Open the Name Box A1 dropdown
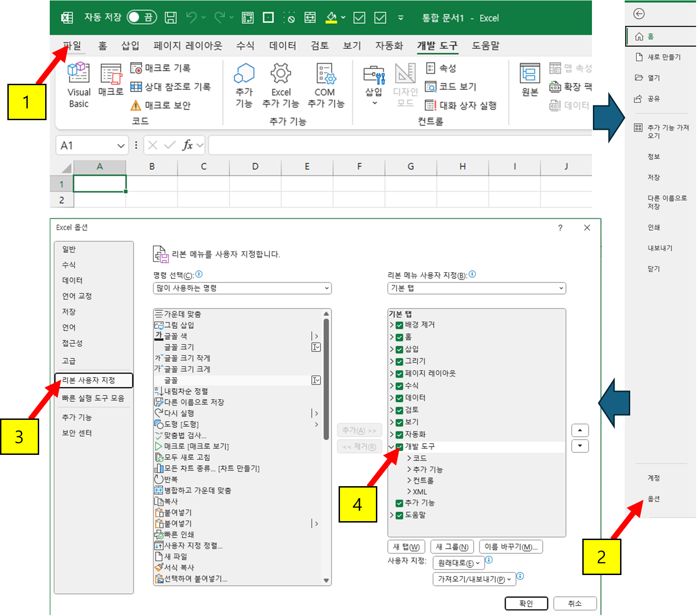The height and width of the screenshot is (616, 697). pyautogui.click(x=121, y=146)
